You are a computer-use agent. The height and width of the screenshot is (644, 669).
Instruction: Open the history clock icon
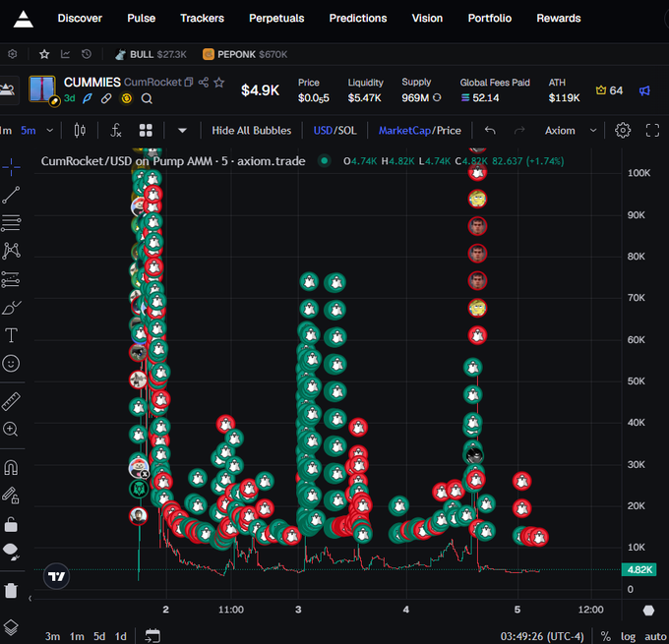(87, 54)
